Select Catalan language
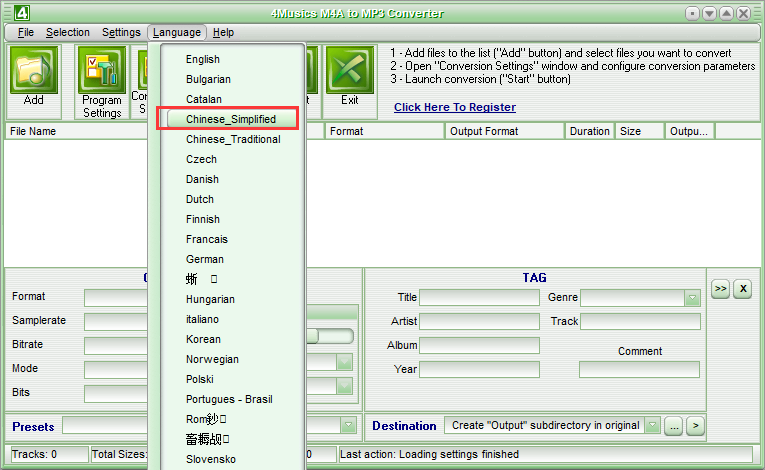 (203, 99)
